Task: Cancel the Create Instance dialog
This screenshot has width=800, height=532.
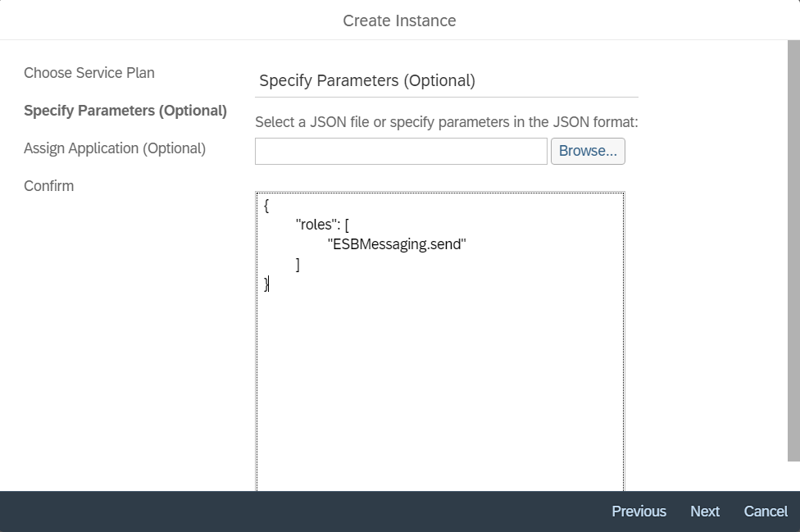Action: click(765, 512)
